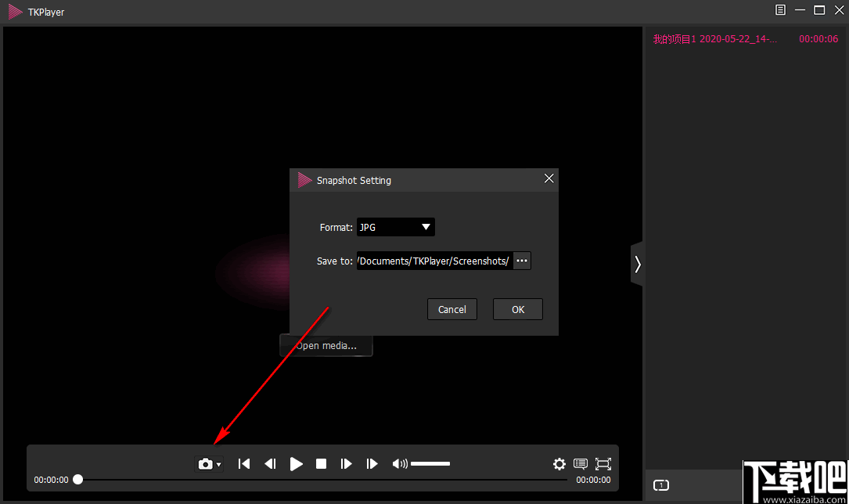The image size is (849, 504).
Task: Click the volume slider bar
Action: pos(430,464)
